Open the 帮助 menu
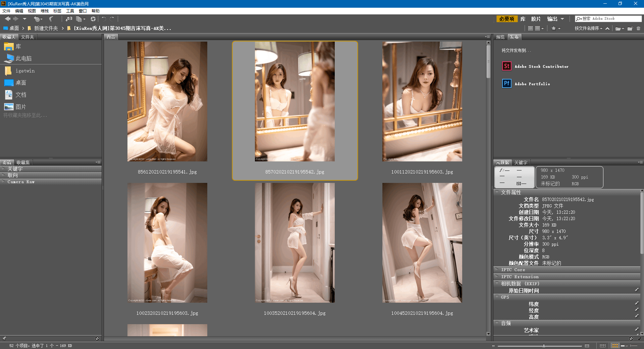Image resolution: width=644 pixels, height=349 pixels. (96, 11)
